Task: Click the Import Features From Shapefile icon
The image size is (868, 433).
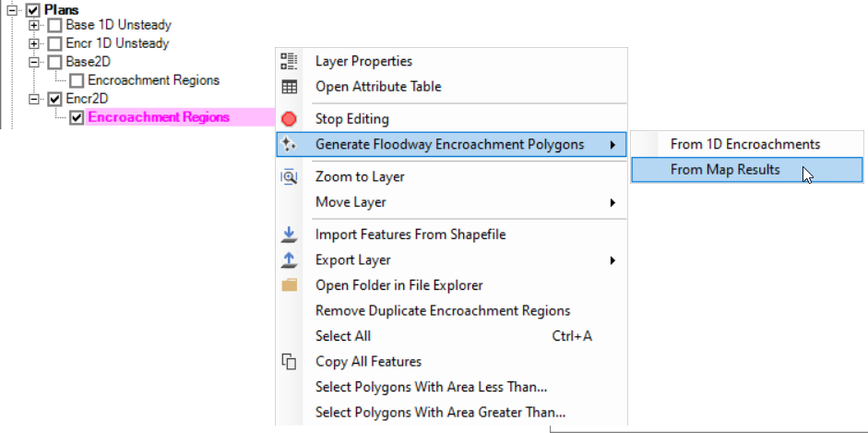Action: tap(289, 235)
